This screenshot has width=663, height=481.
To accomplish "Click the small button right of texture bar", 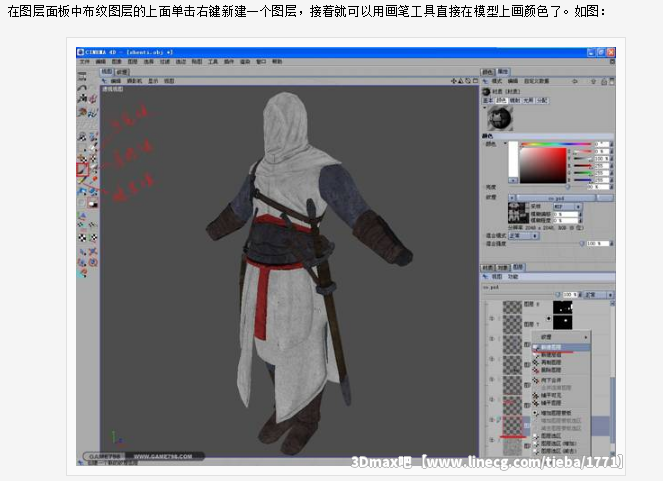I will [605, 197].
